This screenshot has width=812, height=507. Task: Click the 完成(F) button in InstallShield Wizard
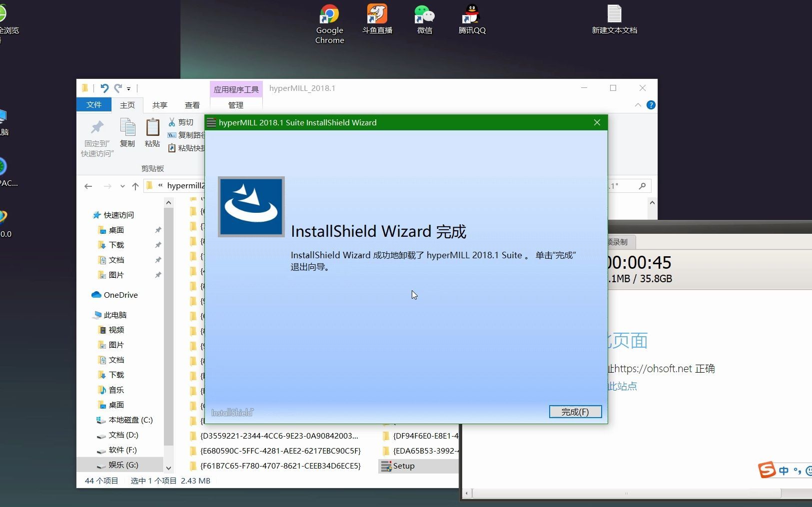coord(575,412)
